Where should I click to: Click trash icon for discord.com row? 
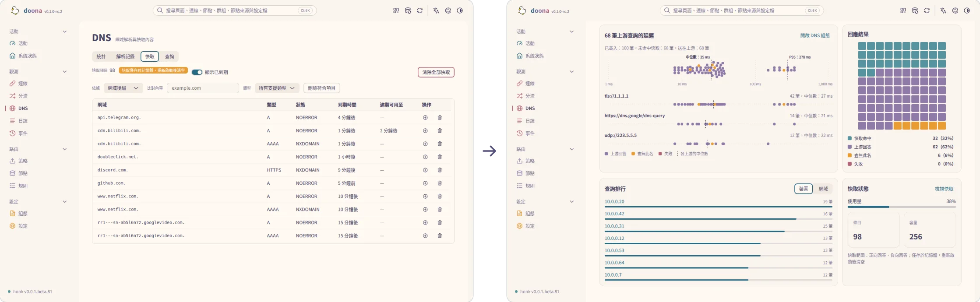point(440,170)
